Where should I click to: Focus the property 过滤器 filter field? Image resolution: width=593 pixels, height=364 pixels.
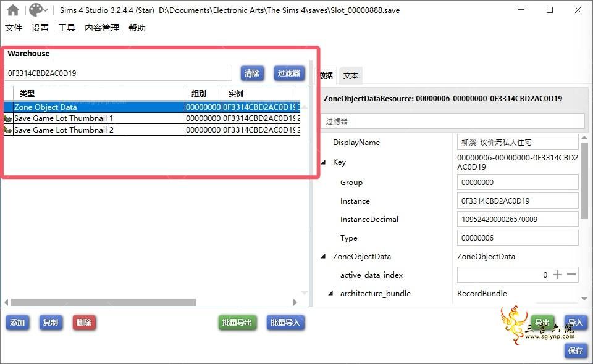point(453,121)
